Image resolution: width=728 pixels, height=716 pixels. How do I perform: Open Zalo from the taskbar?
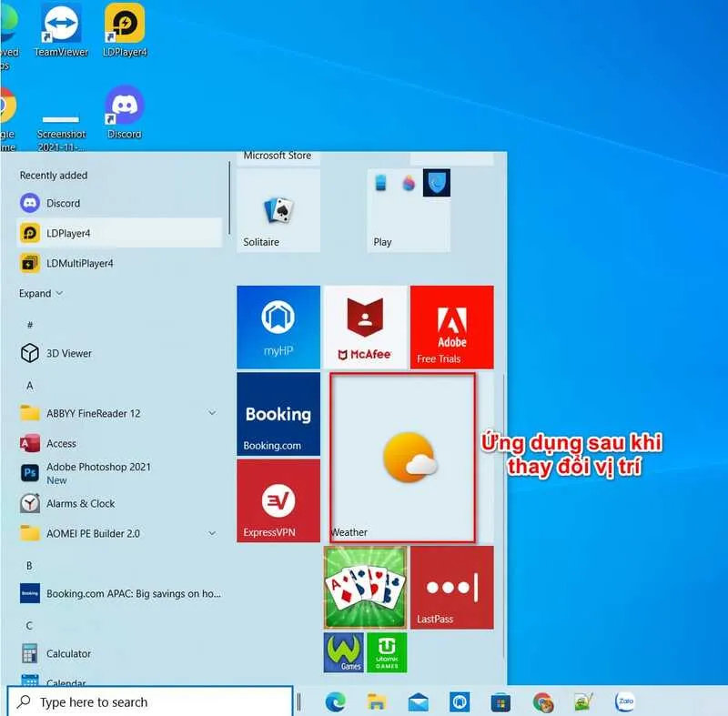pos(626,701)
